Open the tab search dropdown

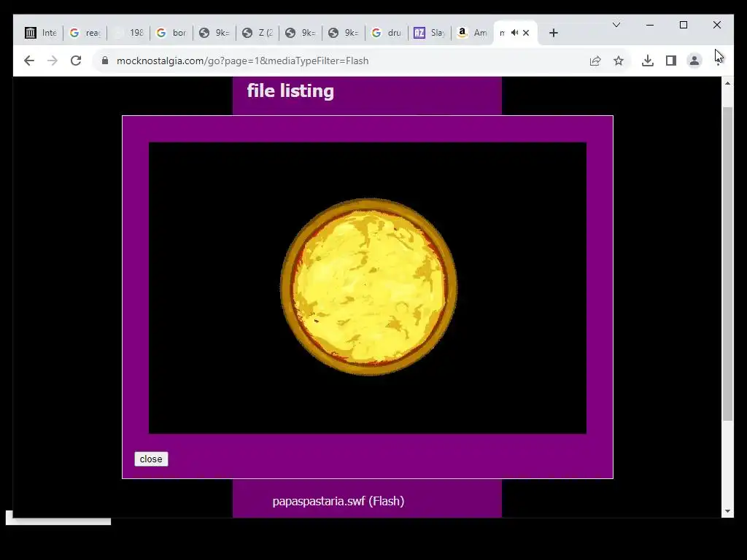[x=616, y=25]
